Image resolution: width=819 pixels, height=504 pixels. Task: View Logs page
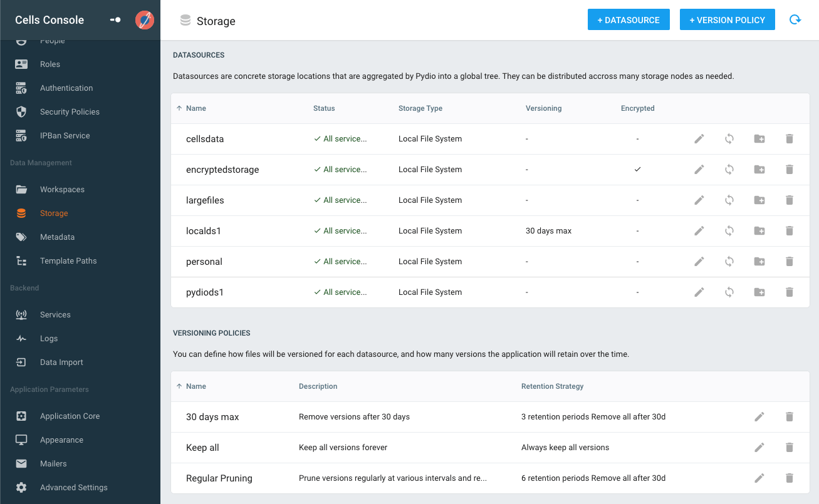(49, 339)
